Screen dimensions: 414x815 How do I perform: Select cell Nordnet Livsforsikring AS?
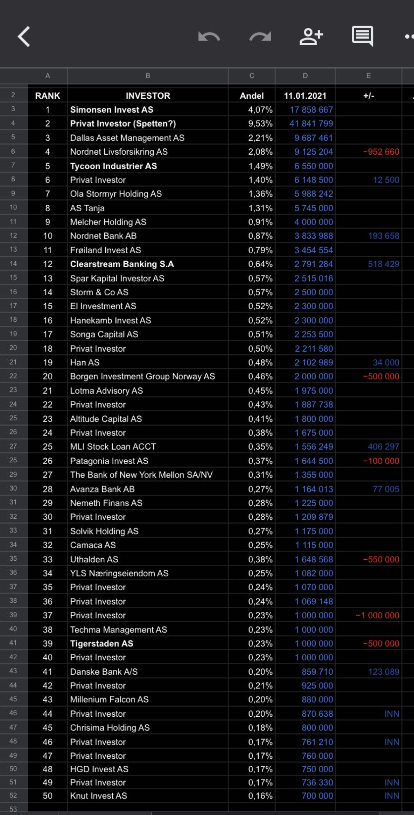[148, 152]
